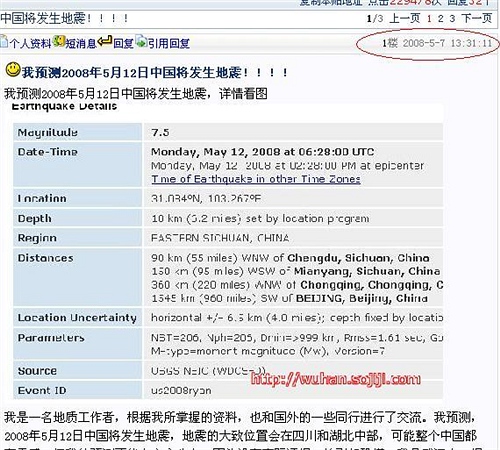The width and height of the screenshot is (500, 450).
Task: Go to 下一页 next page
Action: (477, 18)
